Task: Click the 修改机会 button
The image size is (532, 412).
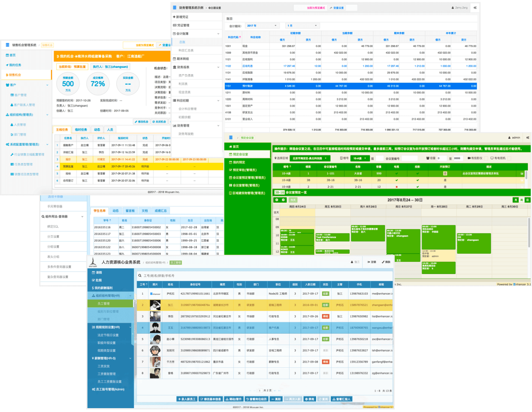Action: coord(141,122)
